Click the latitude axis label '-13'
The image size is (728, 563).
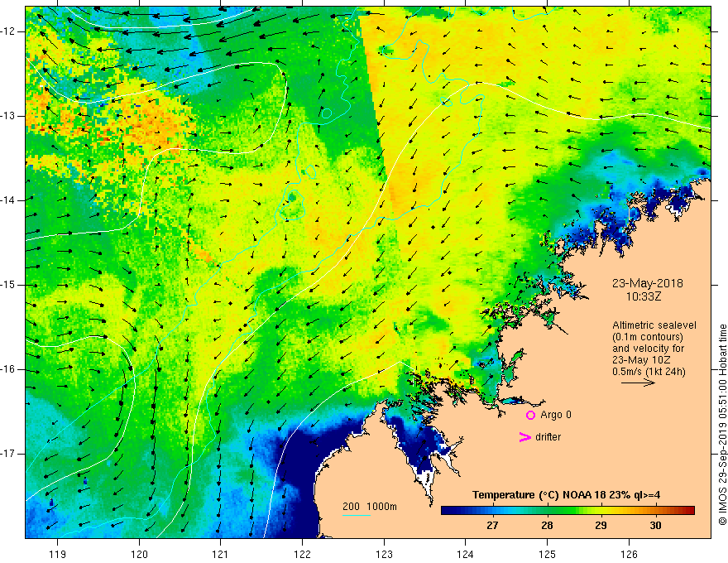pyautogui.click(x=9, y=116)
